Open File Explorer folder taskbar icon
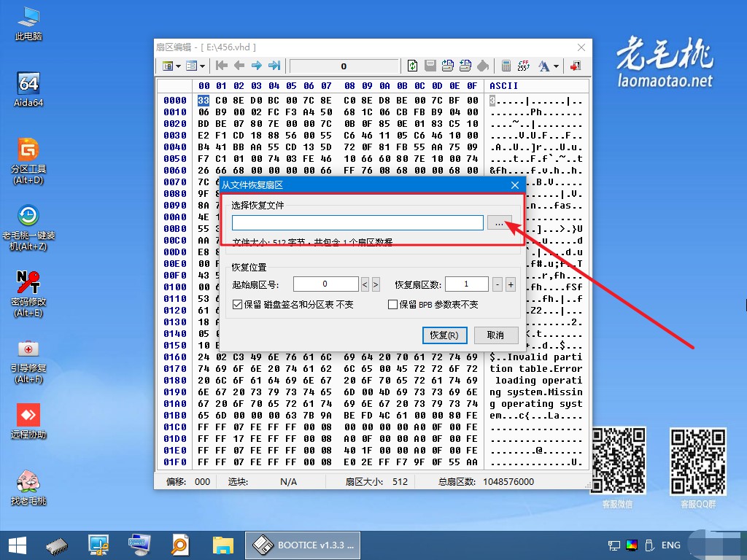Screen dimensions: 747x560 [x=223, y=545]
